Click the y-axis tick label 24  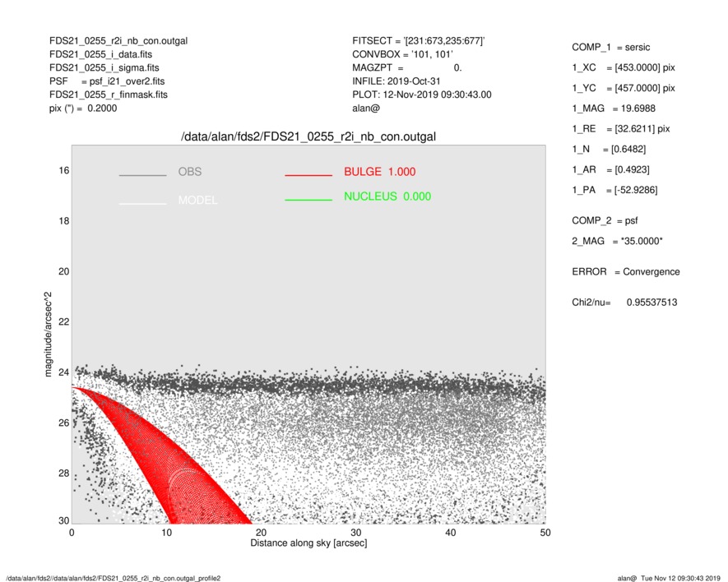tap(63, 372)
